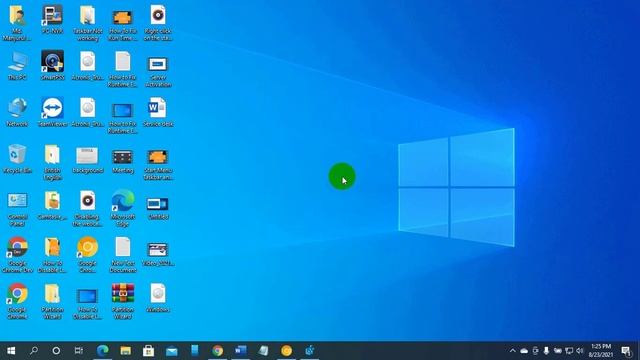Launch Google Chrome from the taskbar

(218, 351)
